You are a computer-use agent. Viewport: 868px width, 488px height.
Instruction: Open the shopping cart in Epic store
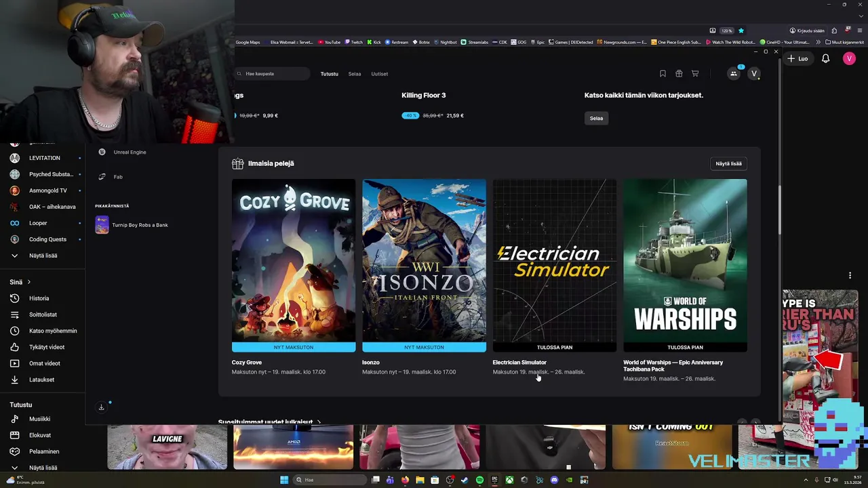tap(695, 73)
